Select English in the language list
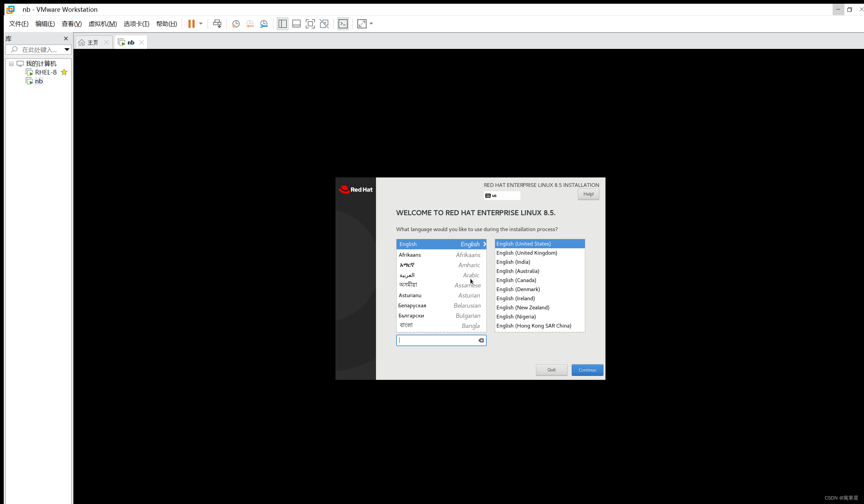This screenshot has width=864, height=504. pos(441,244)
